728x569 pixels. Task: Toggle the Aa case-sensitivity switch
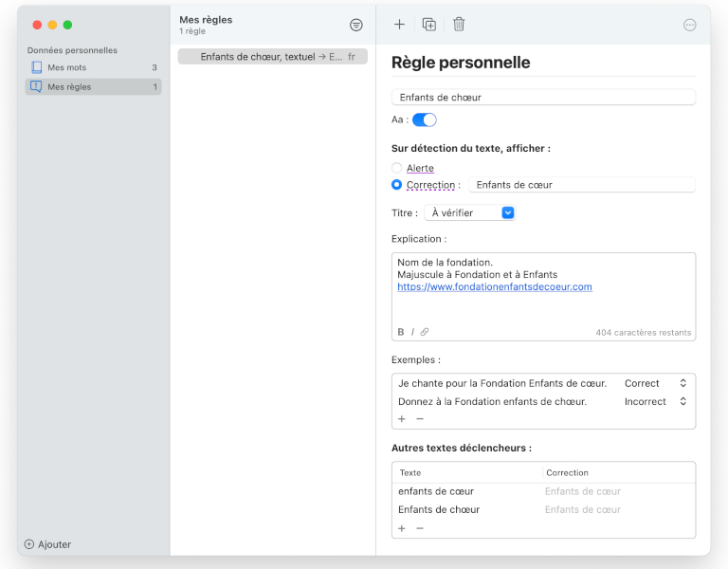click(425, 119)
